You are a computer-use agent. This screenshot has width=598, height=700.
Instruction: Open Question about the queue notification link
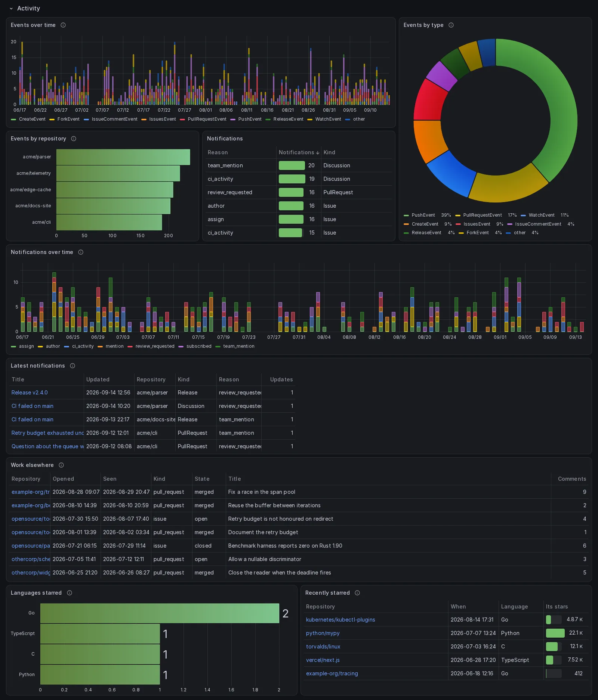(47, 446)
